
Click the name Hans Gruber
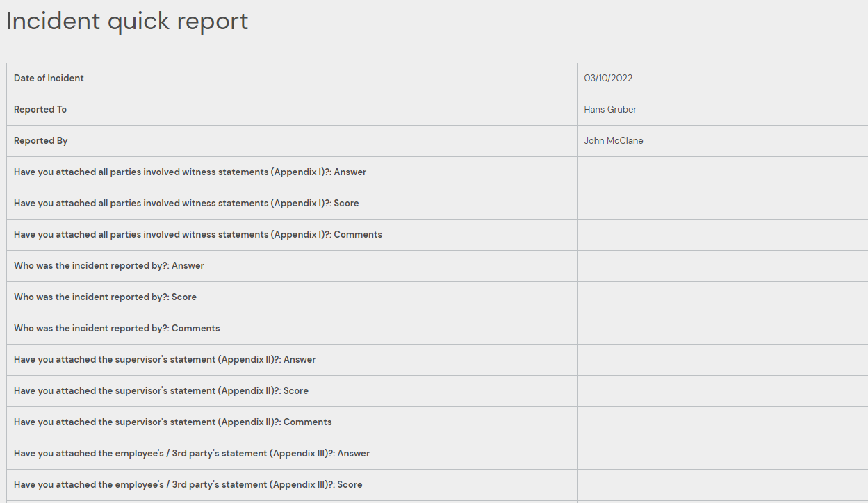coord(610,110)
